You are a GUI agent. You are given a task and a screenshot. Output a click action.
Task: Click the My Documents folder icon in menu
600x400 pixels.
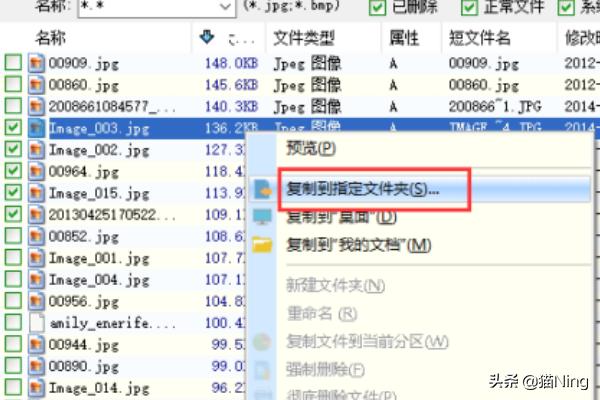click(263, 245)
